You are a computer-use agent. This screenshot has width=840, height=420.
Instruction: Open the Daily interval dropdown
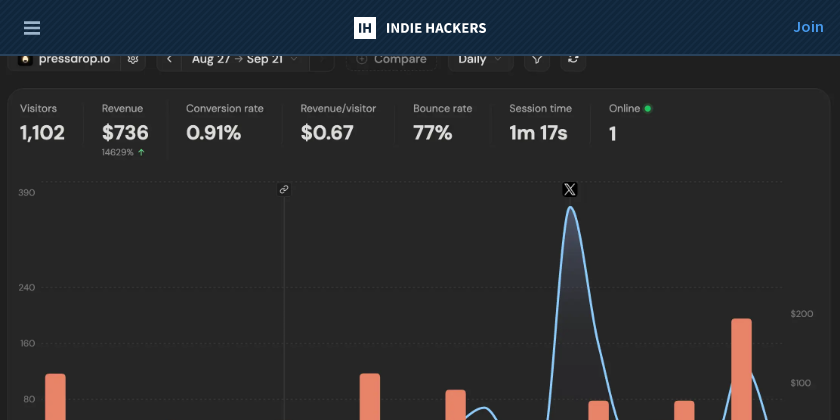480,59
